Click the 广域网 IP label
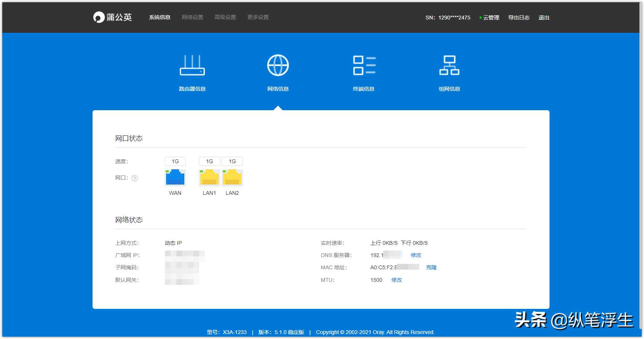644x339 pixels. [x=128, y=255]
